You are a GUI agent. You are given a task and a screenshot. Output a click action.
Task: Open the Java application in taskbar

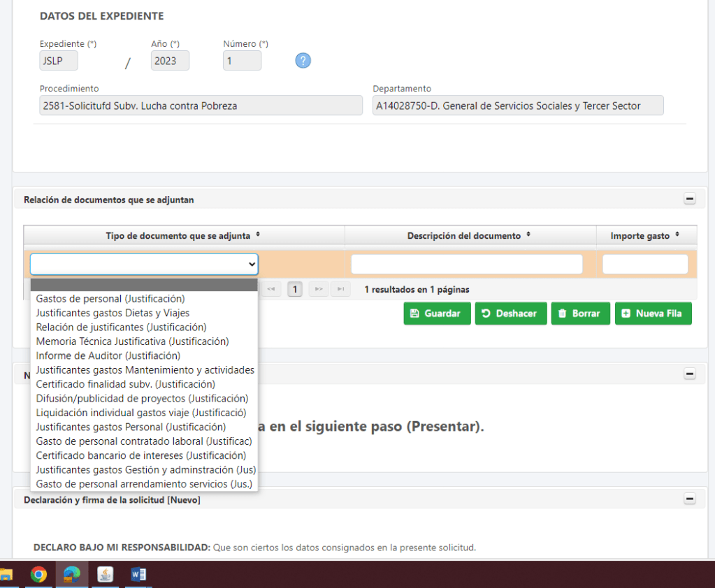(x=106, y=575)
